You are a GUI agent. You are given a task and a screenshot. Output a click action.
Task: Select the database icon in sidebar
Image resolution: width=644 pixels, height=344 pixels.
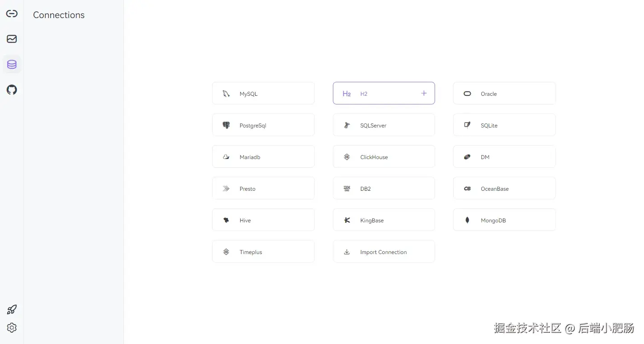coord(12,64)
